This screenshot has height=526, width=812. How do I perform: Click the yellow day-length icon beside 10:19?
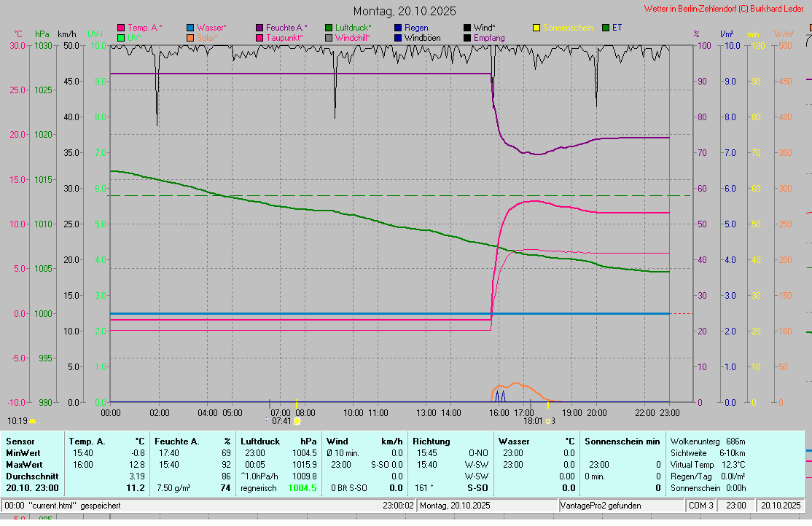pos(33,421)
